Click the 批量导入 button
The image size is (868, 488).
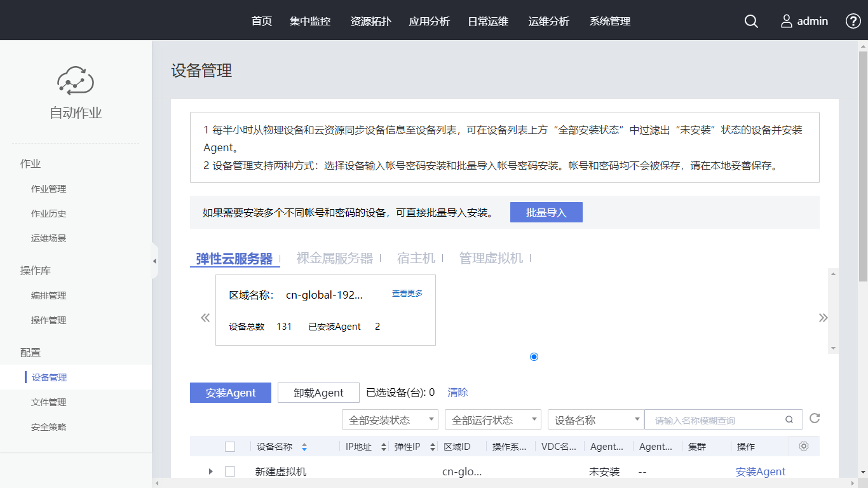pyautogui.click(x=546, y=212)
